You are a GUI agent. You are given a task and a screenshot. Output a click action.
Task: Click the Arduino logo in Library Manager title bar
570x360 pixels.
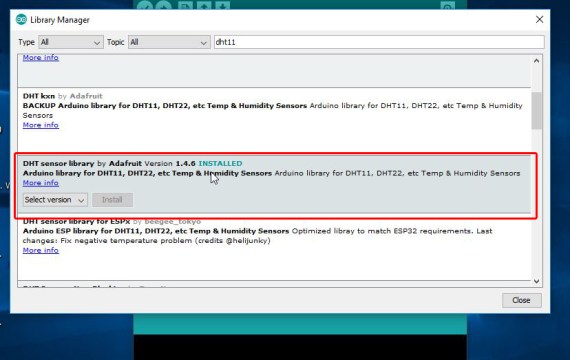21,19
